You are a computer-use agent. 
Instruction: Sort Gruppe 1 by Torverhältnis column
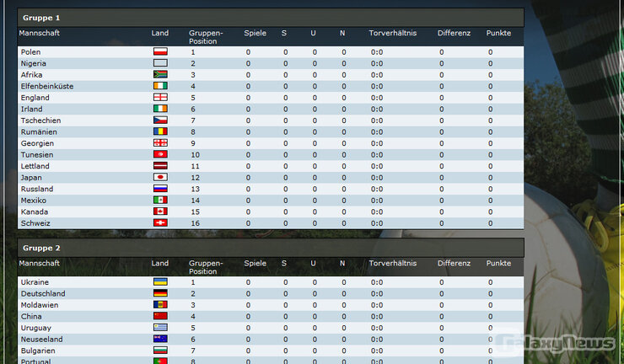[x=392, y=33]
